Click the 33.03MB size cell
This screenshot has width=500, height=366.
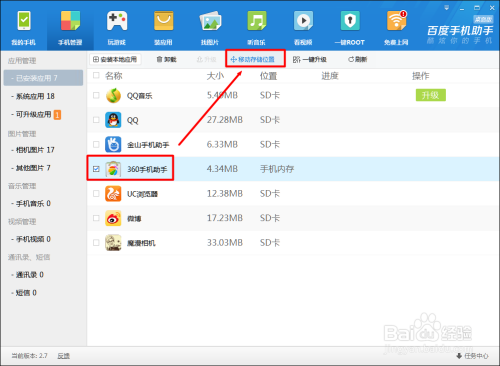coord(225,243)
